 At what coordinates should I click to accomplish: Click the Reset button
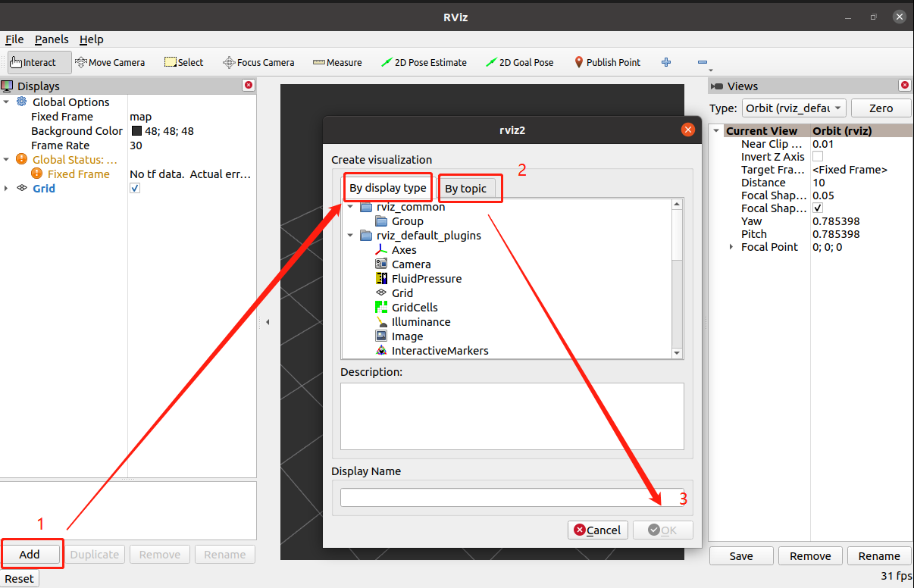click(19, 579)
